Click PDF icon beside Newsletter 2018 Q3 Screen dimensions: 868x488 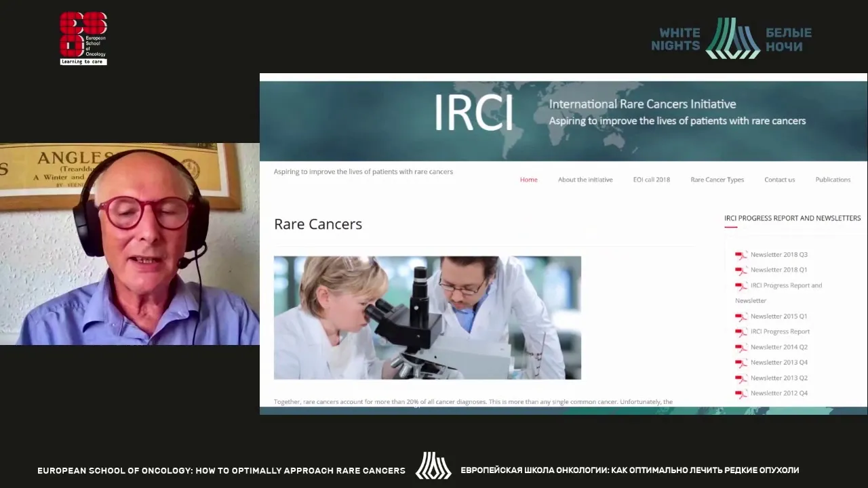click(741, 256)
